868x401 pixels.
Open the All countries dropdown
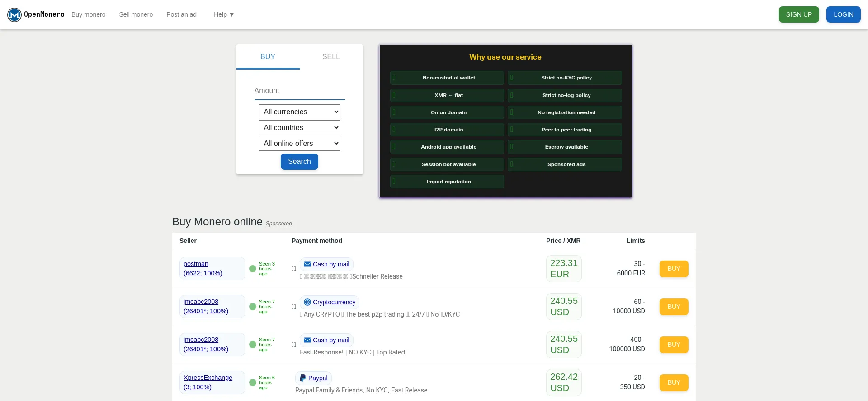point(300,127)
